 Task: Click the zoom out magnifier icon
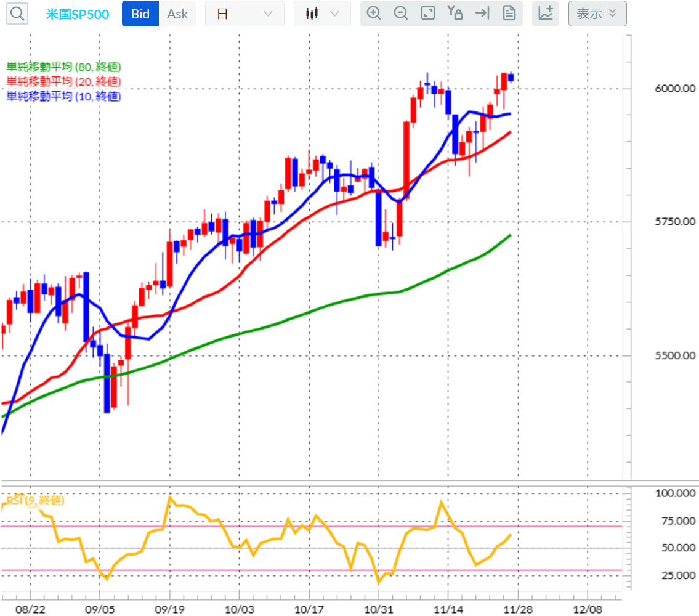click(401, 14)
